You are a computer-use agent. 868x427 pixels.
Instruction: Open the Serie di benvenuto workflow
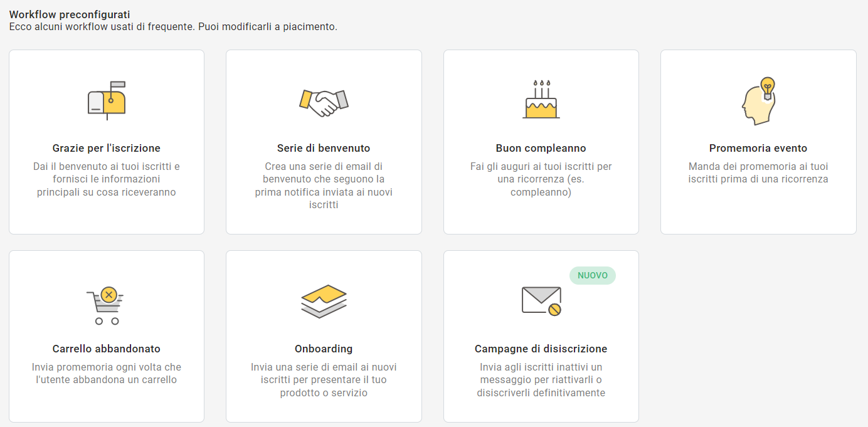coord(323,142)
